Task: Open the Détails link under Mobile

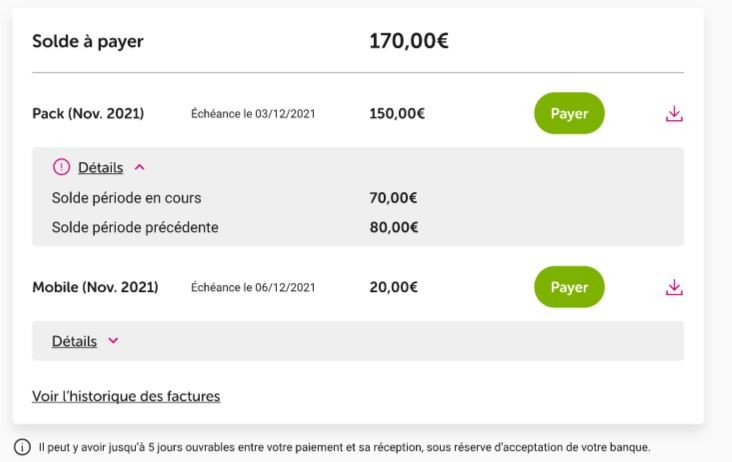Action: [74, 341]
